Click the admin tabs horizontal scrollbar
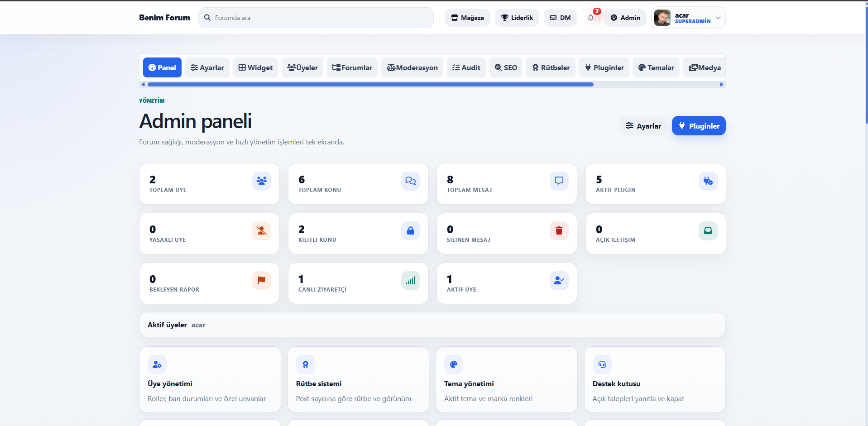 pos(370,84)
